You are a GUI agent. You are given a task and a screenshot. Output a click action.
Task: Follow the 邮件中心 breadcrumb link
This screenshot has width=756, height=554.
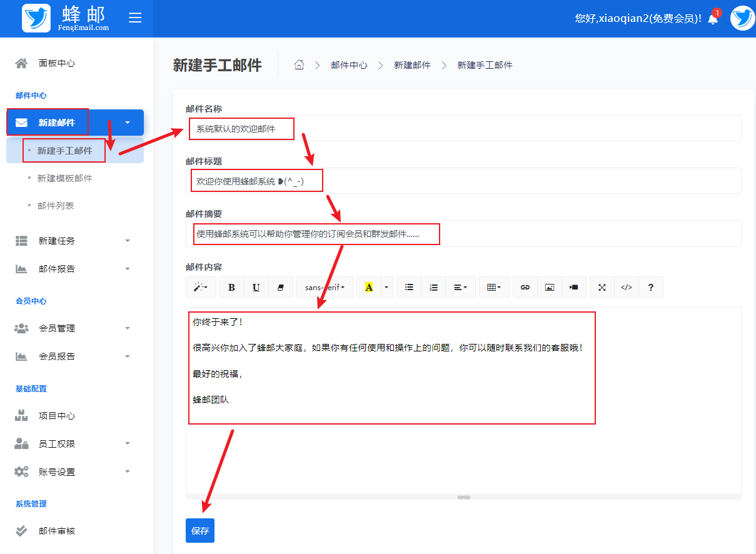(349, 65)
